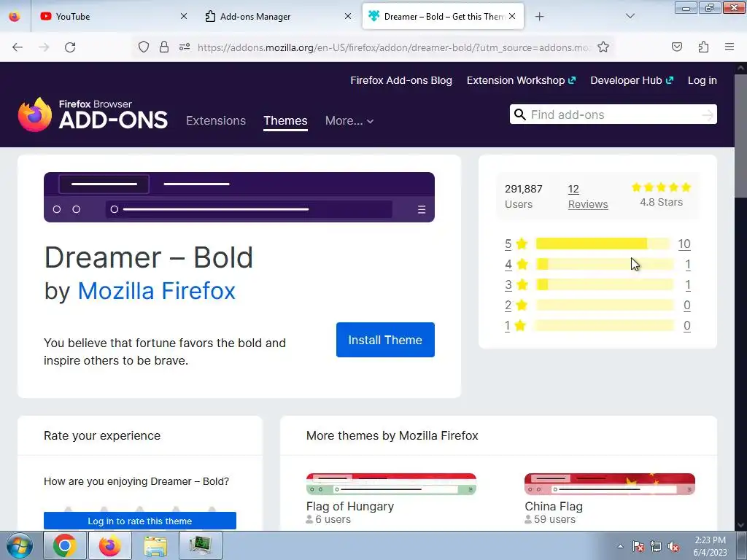Open the Windows Start menu
The height and width of the screenshot is (560, 747).
[20, 545]
